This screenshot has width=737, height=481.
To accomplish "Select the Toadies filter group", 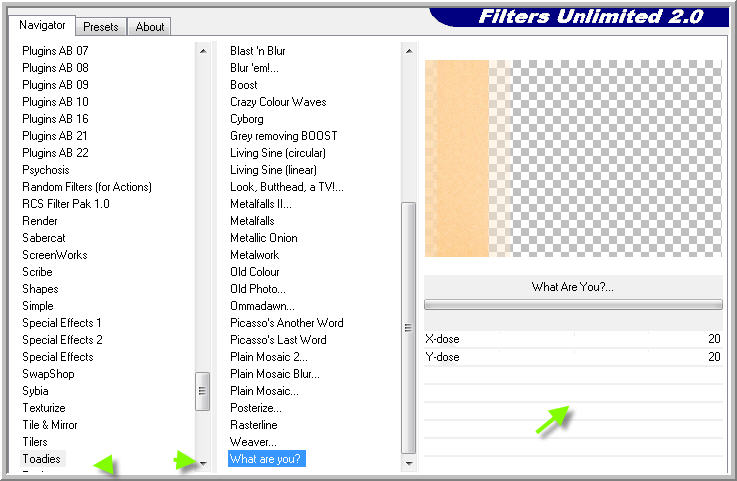I will tap(41, 458).
